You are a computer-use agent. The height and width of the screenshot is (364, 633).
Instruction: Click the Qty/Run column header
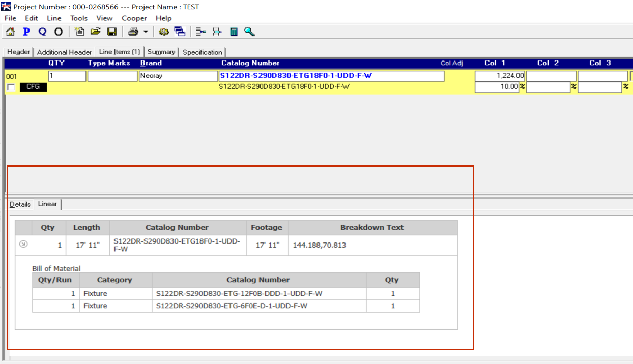[55, 280]
